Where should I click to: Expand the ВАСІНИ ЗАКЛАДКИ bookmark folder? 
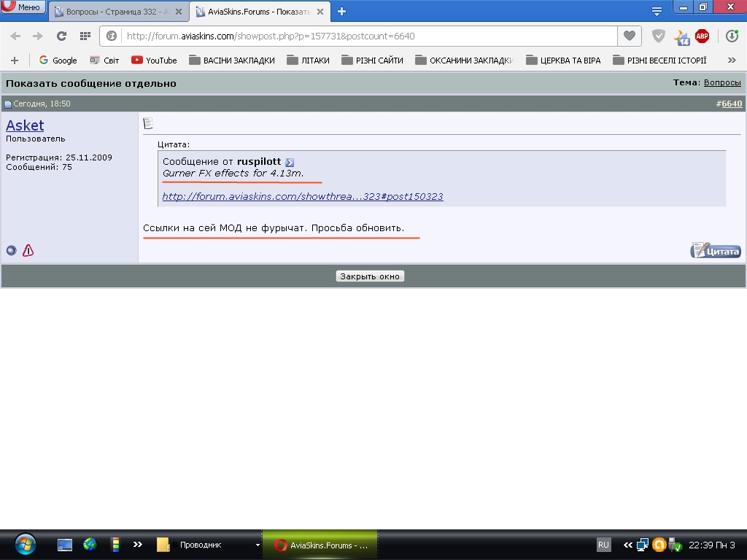coord(231,61)
